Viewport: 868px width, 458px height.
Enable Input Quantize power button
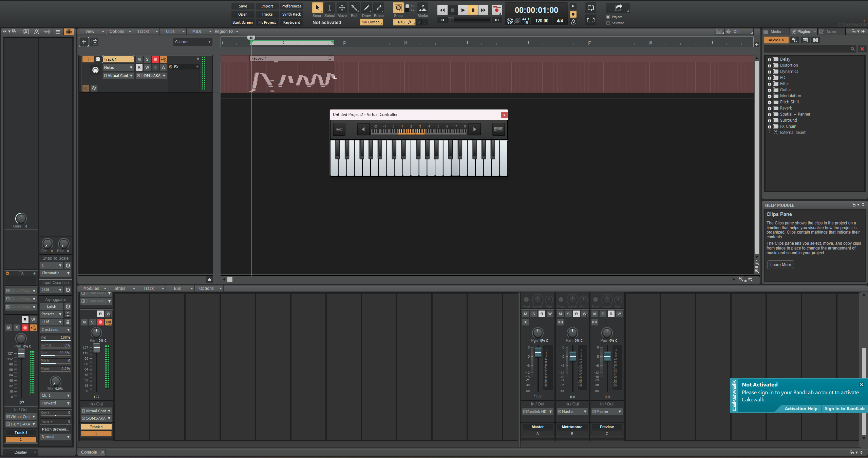point(68,290)
